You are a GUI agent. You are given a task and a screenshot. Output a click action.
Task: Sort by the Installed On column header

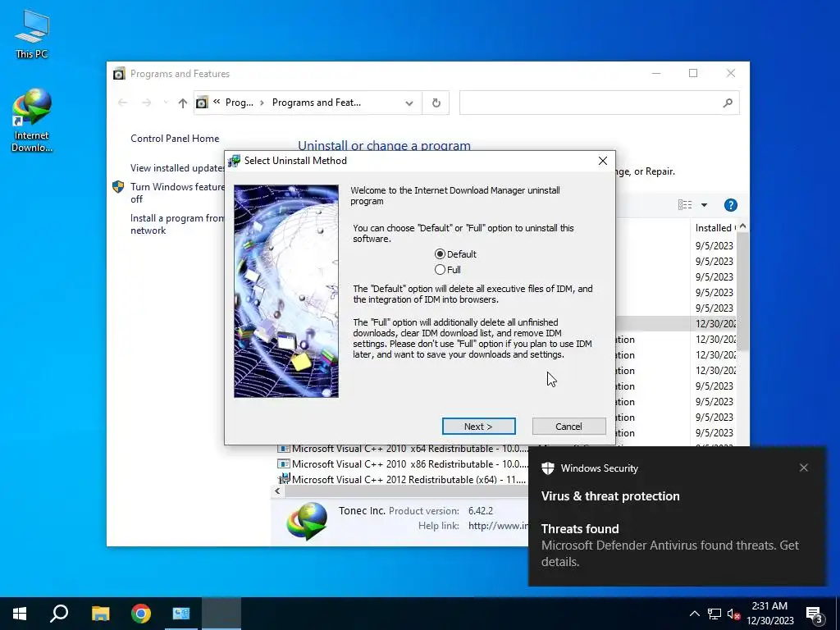point(714,228)
